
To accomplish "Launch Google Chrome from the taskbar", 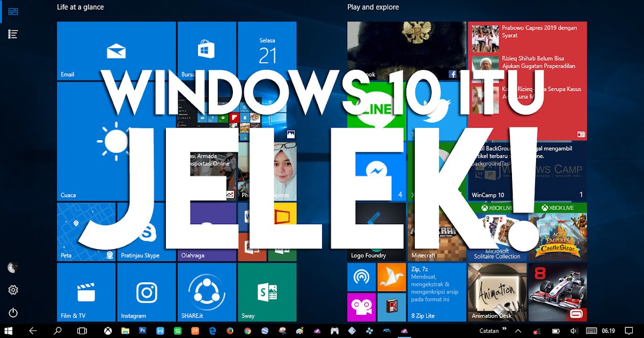I will 247,331.
